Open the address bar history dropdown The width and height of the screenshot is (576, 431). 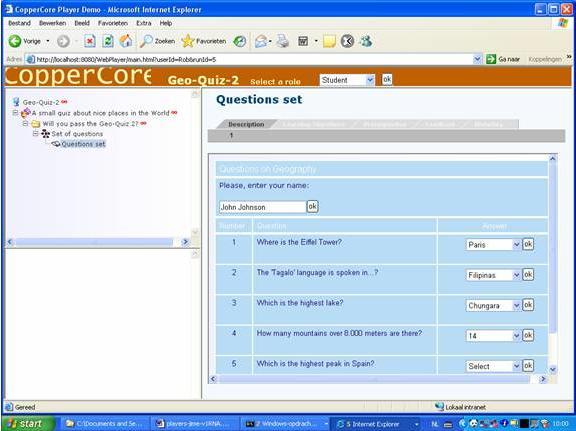click(x=477, y=59)
